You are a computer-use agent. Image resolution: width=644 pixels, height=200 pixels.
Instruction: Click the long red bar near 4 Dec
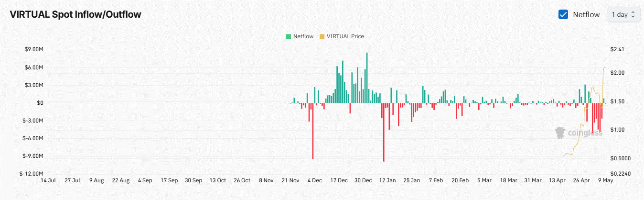[x=312, y=131]
